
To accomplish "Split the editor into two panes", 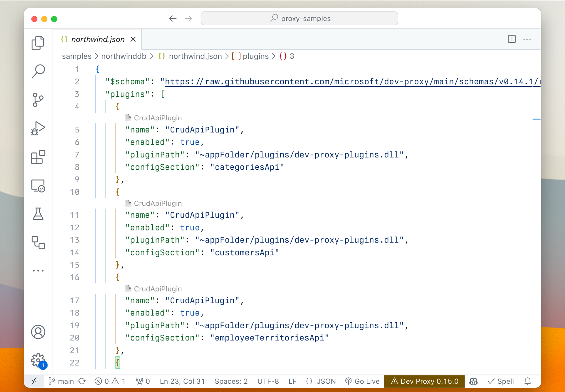I will (x=512, y=39).
